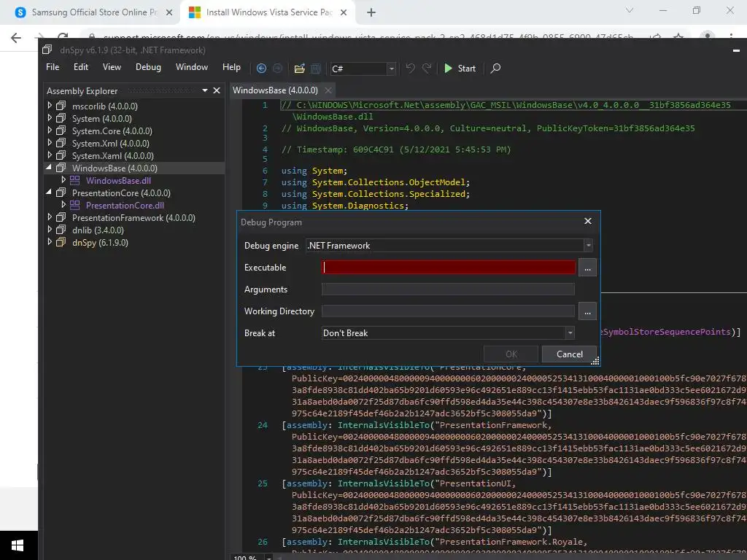Image resolution: width=747 pixels, height=560 pixels.
Task: Click the Working Directory input field
Action: click(448, 311)
